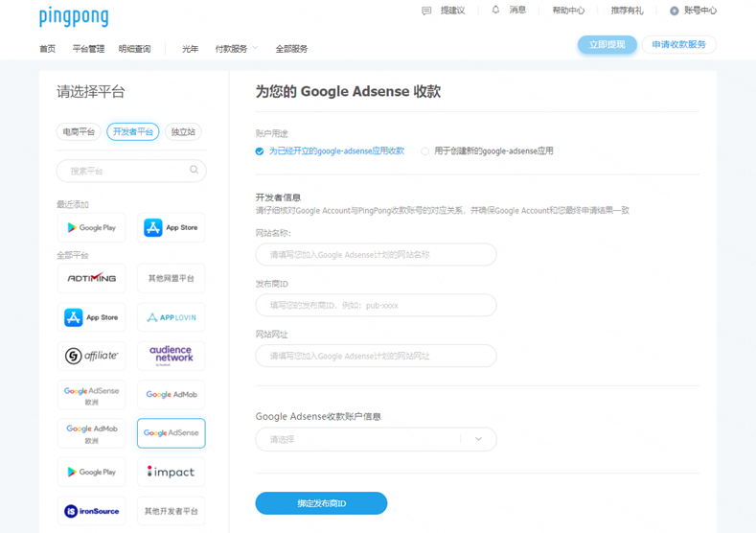The height and width of the screenshot is (533, 756).
Task: Click the 账号中心 avatar icon
Action: pos(674,11)
